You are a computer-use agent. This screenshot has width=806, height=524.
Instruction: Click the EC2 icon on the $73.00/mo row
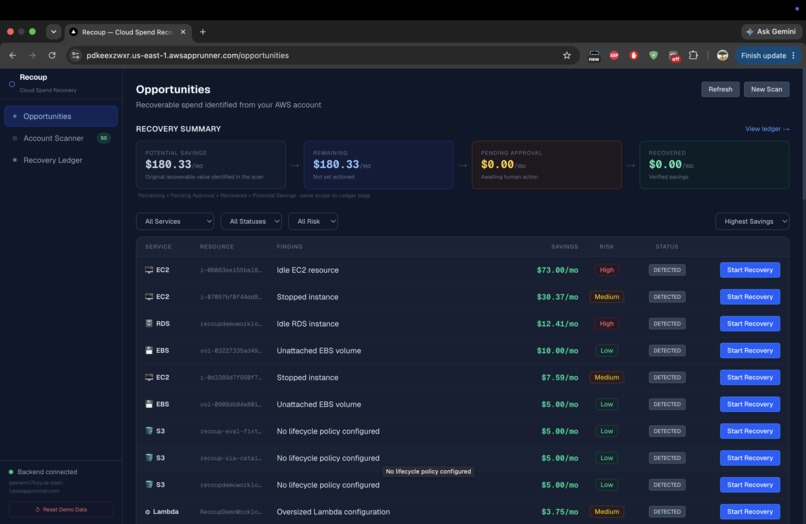coord(149,270)
